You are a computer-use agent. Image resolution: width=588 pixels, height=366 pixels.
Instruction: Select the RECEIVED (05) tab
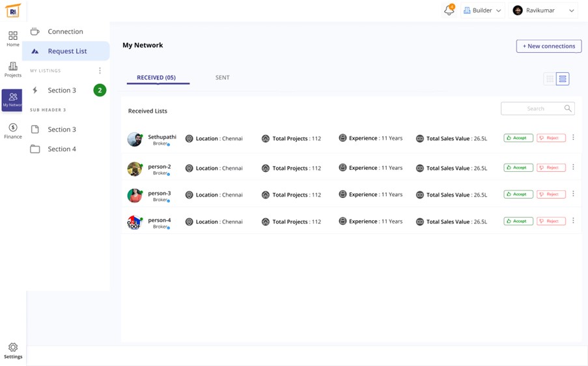pos(156,77)
